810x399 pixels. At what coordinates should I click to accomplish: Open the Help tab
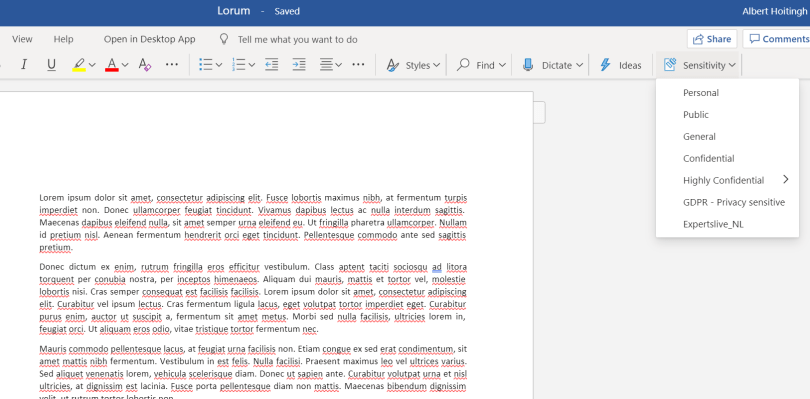point(64,39)
